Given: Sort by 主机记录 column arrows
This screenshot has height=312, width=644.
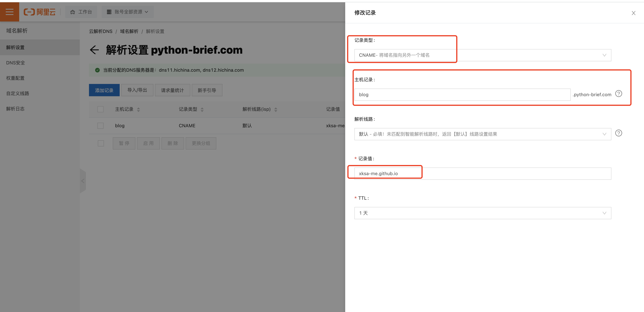Looking at the screenshot, I should [x=138, y=109].
